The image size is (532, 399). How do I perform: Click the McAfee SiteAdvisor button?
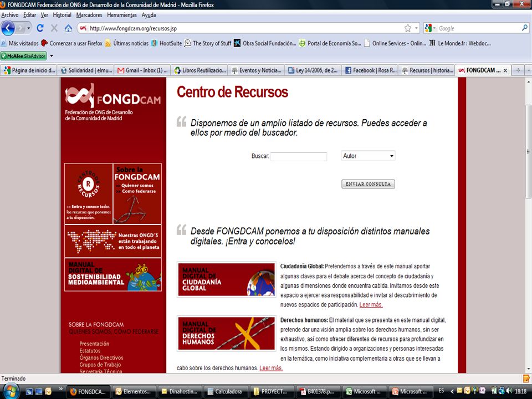pyautogui.click(x=23, y=55)
